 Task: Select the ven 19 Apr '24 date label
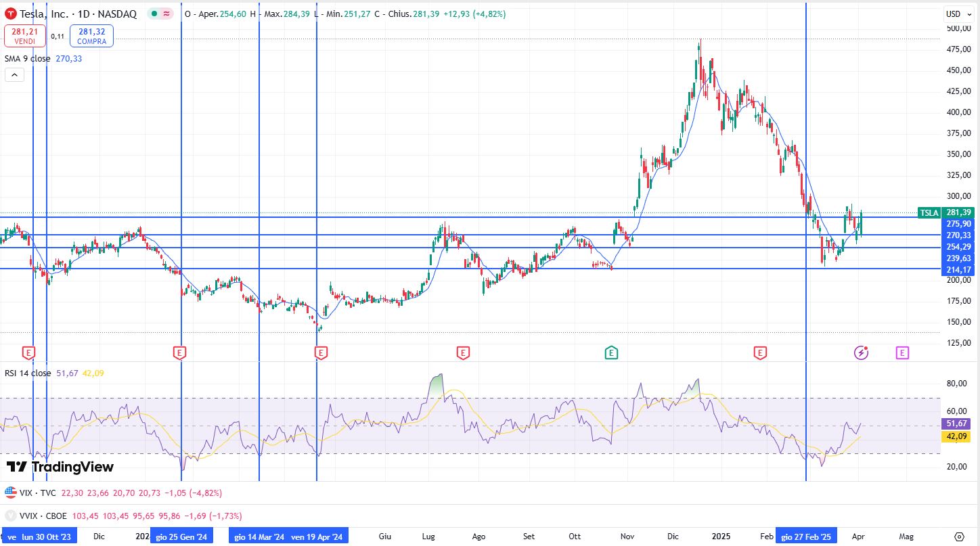click(x=317, y=537)
